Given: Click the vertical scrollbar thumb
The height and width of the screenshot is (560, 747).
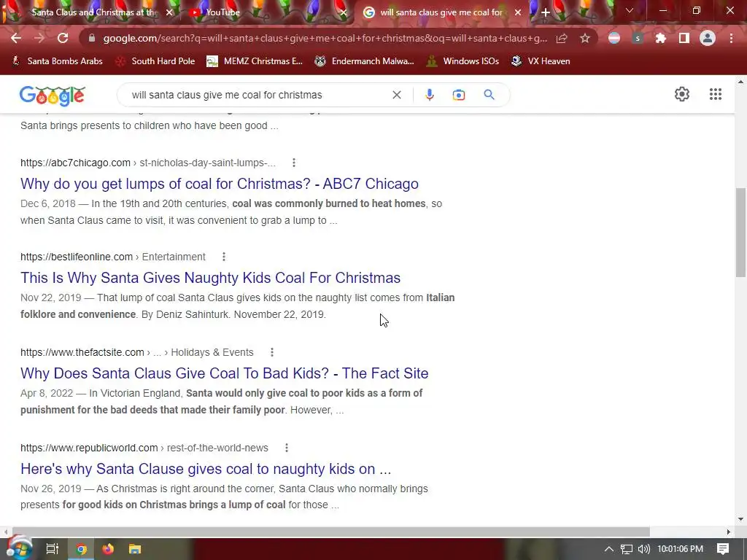Looking at the screenshot, I should pos(740,233).
